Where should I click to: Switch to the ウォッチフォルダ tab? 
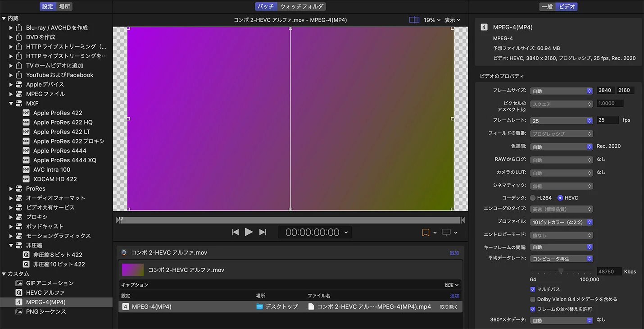click(301, 6)
